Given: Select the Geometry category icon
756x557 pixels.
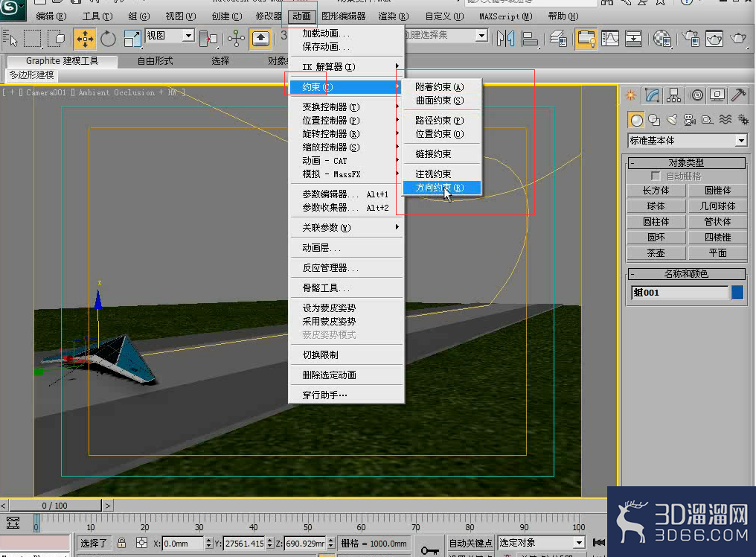Looking at the screenshot, I should coord(636,120).
